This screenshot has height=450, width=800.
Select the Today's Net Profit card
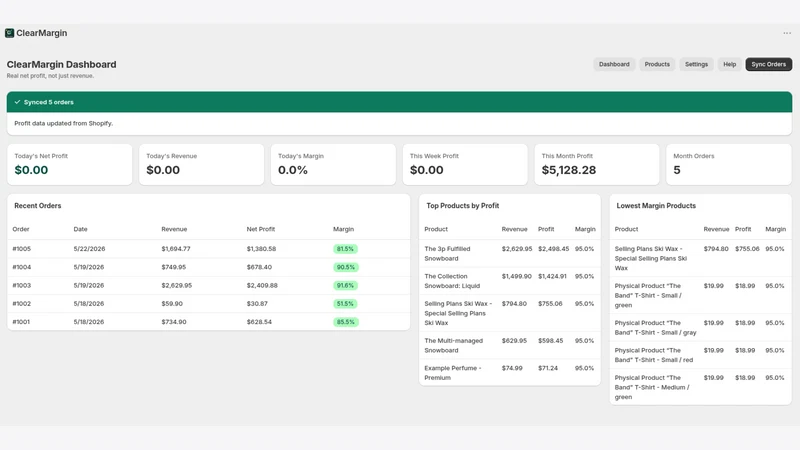69,164
